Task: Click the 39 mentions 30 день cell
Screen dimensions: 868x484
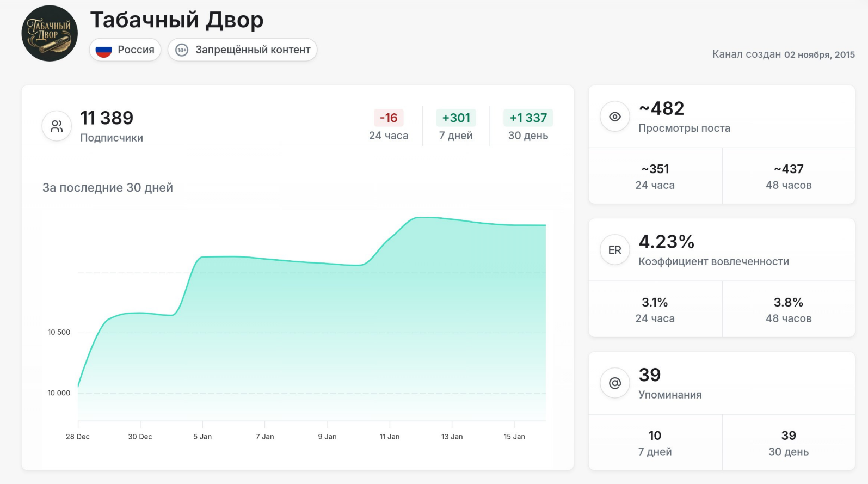Action: click(789, 443)
